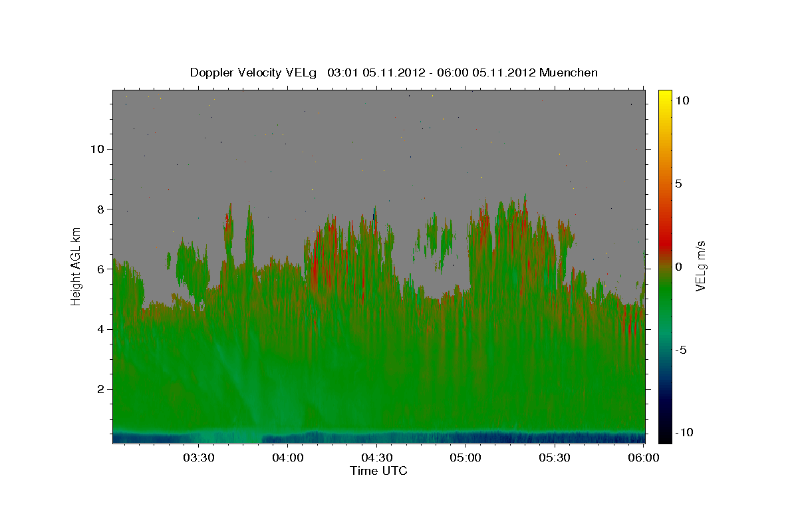Click the 06:00 time tick label
Image resolution: width=798 pixels, height=532 pixels.
(x=644, y=458)
